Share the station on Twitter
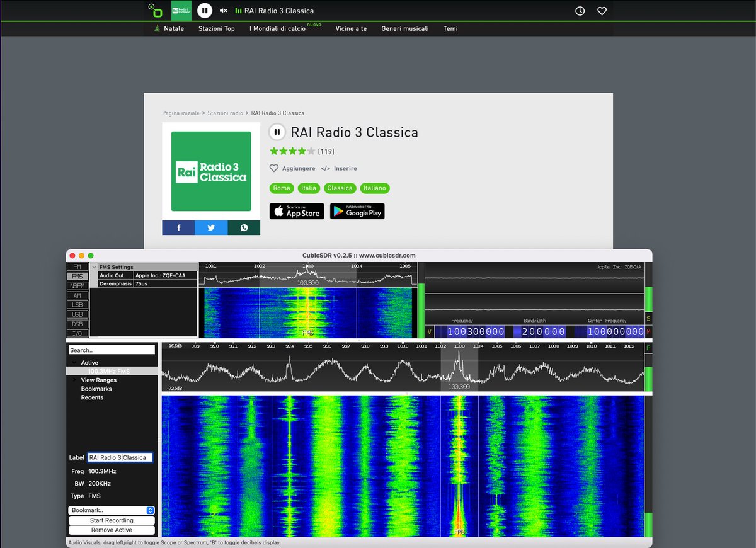The image size is (756, 548). pos(211,227)
